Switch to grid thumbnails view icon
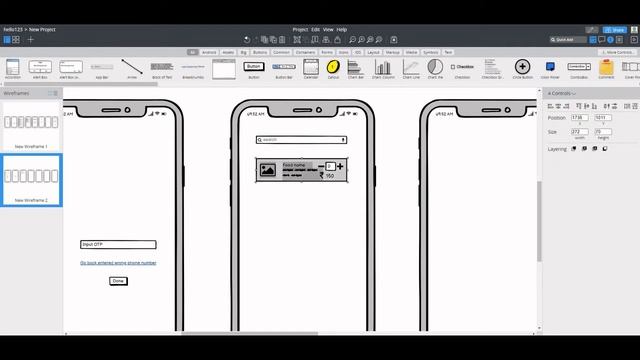Screen dimensions: 640x360 point(16,40)
